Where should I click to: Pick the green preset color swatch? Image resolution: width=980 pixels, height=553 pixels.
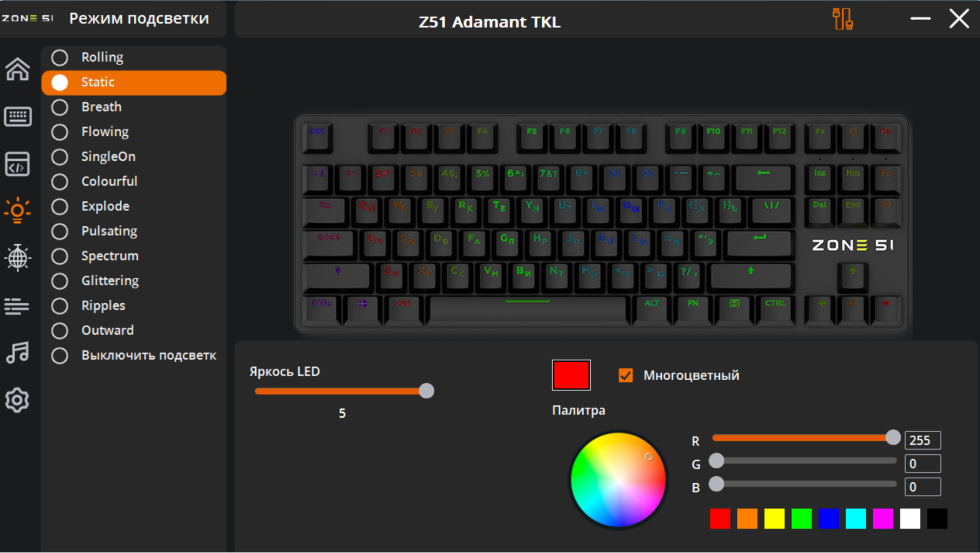pos(802,519)
